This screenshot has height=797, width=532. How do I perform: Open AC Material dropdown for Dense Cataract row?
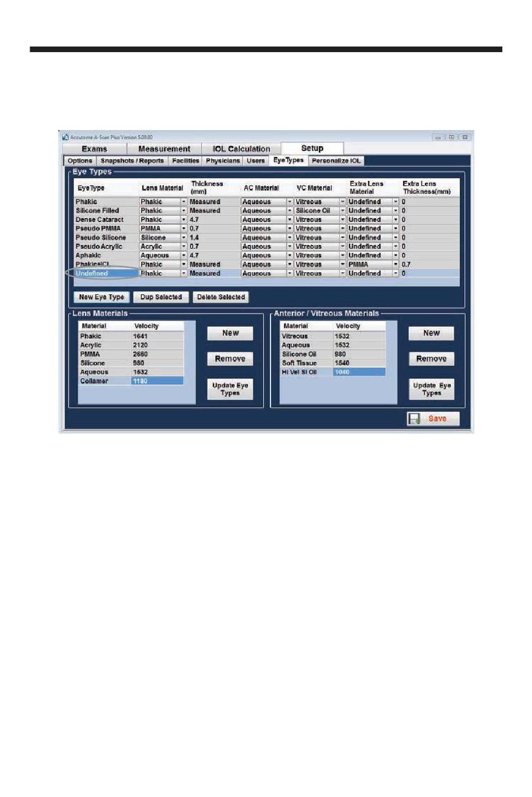(290, 220)
